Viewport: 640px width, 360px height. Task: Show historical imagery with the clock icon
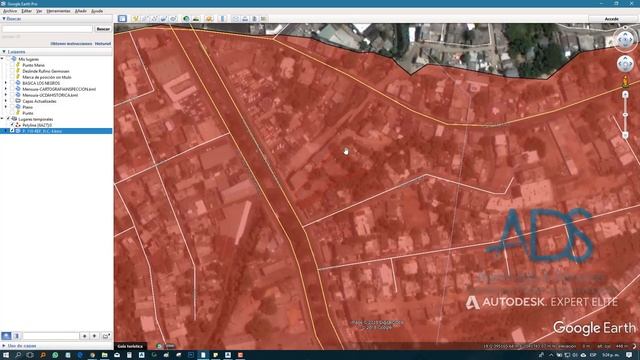pyautogui.click(x=186, y=19)
